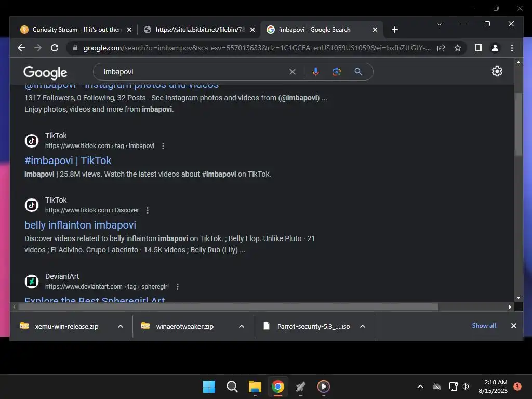Screen dimensions: 532x399
Task: Open File Explorer from the taskbar
Action: (255, 387)
